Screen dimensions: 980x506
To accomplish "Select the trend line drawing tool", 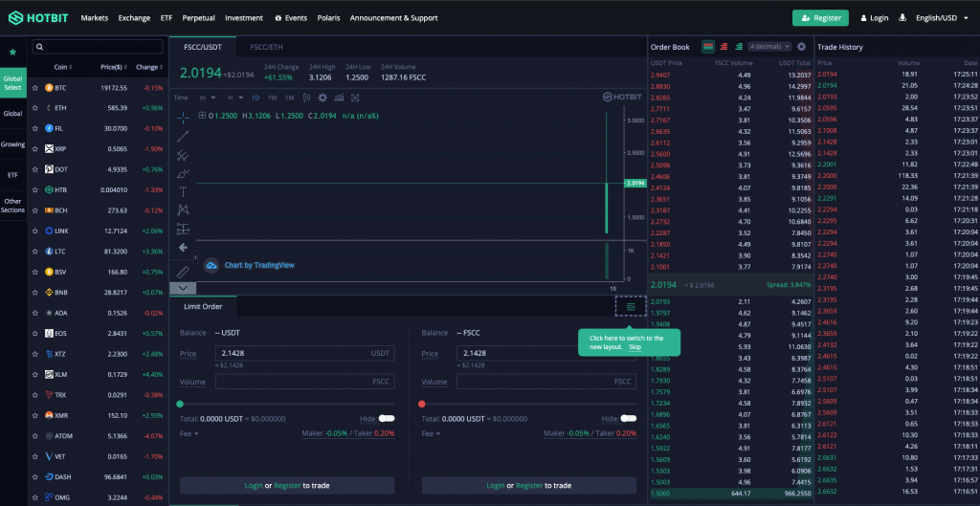I will [x=183, y=135].
